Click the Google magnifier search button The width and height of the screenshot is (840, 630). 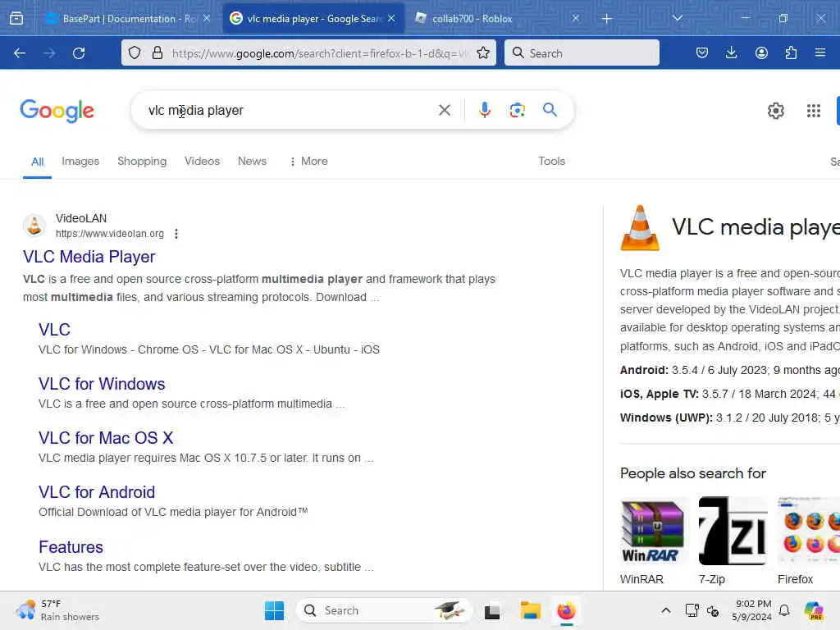[550, 110]
